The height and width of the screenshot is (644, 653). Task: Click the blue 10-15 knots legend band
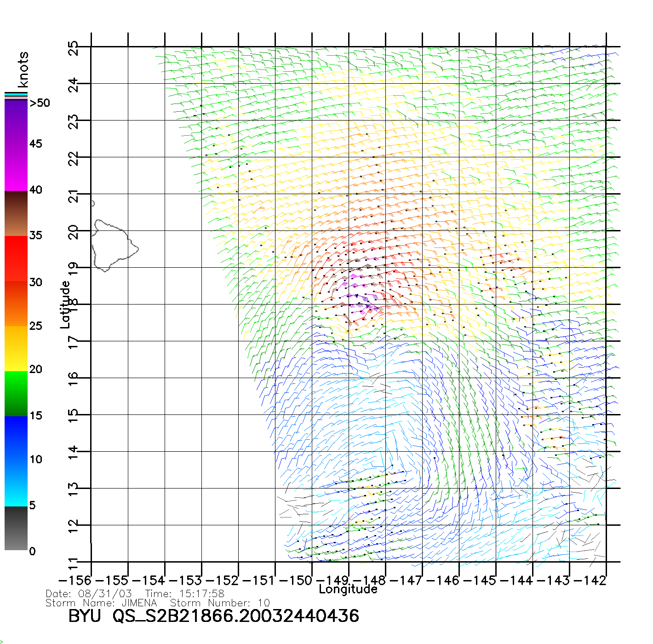coord(16,438)
